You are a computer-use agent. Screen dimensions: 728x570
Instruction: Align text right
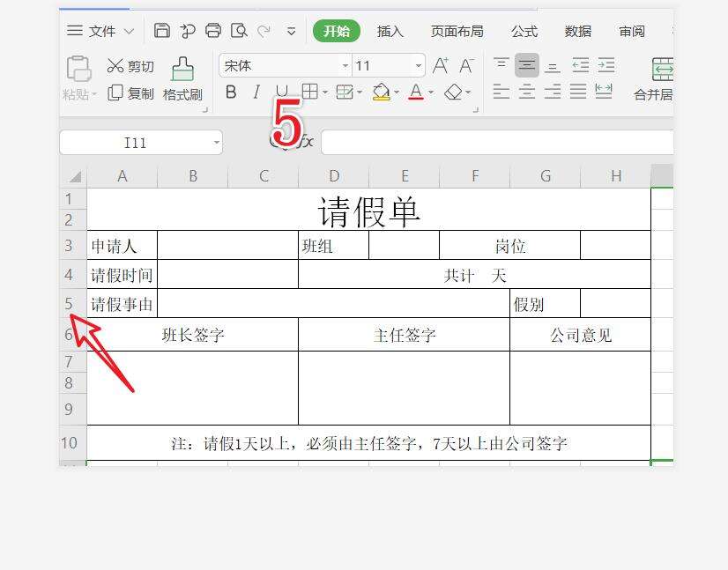tap(552, 92)
